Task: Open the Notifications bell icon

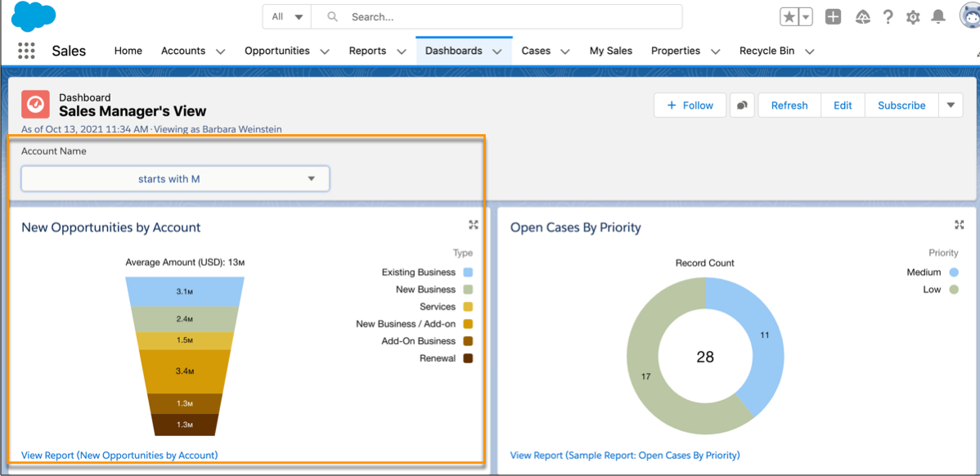Action: tap(938, 17)
